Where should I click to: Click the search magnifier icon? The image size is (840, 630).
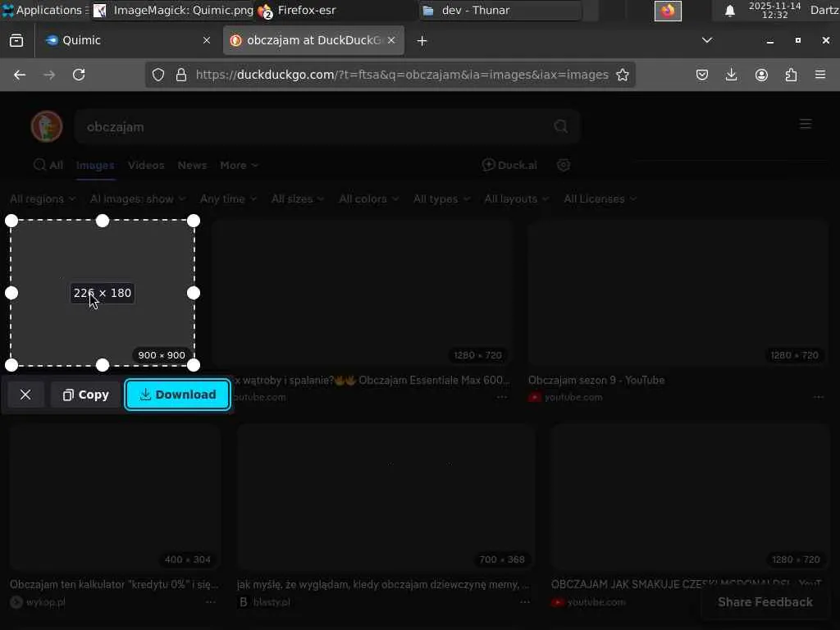pyautogui.click(x=561, y=126)
